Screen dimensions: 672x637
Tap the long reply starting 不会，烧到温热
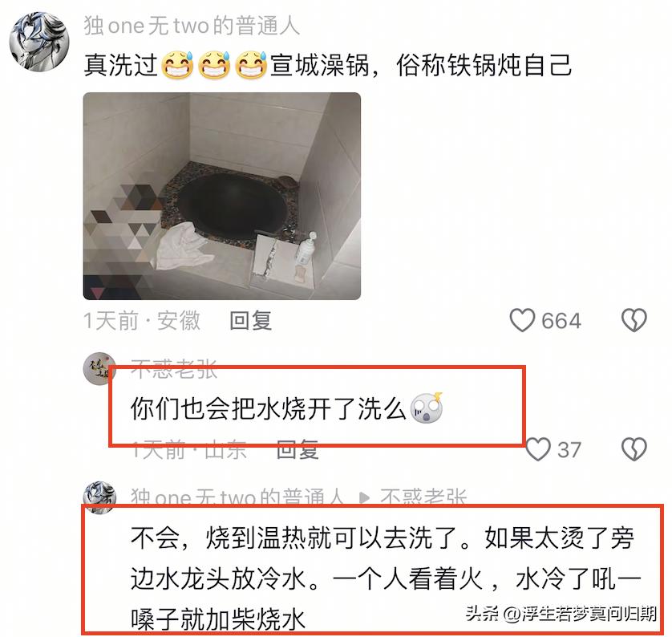(x=385, y=578)
